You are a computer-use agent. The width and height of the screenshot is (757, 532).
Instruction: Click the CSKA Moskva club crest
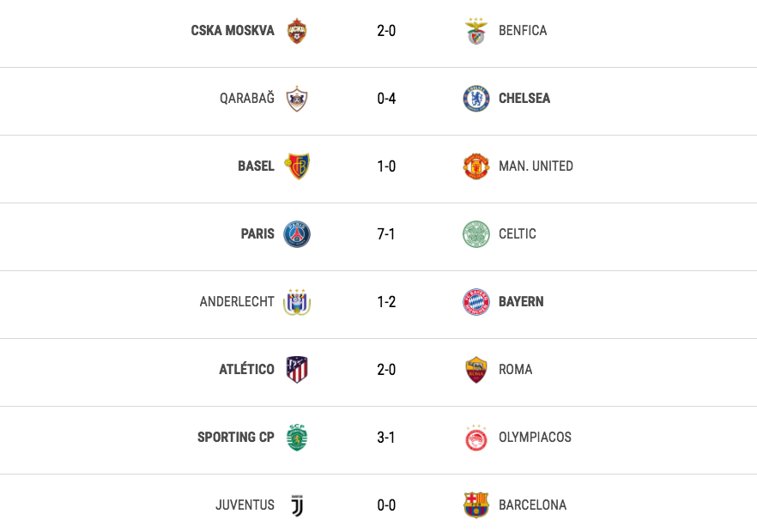297,31
